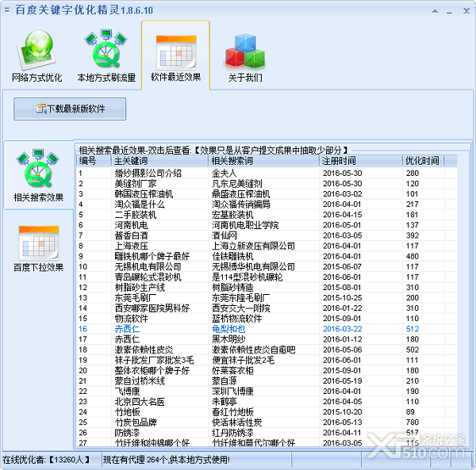Select row 北京四大名医
Screen dimensions: 476x470
(267, 402)
